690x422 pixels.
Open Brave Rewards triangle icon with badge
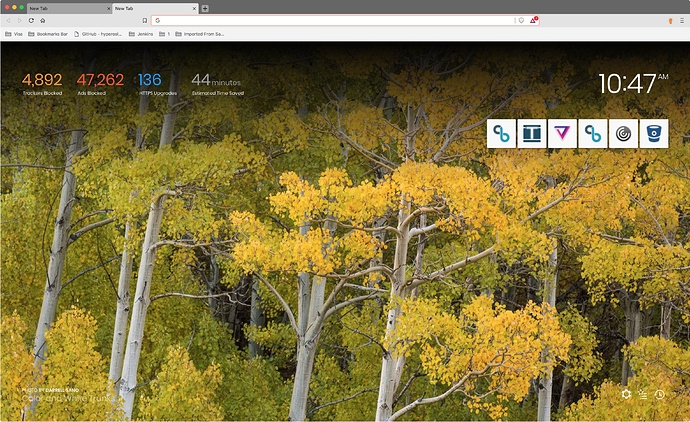pyautogui.click(x=533, y=20)
